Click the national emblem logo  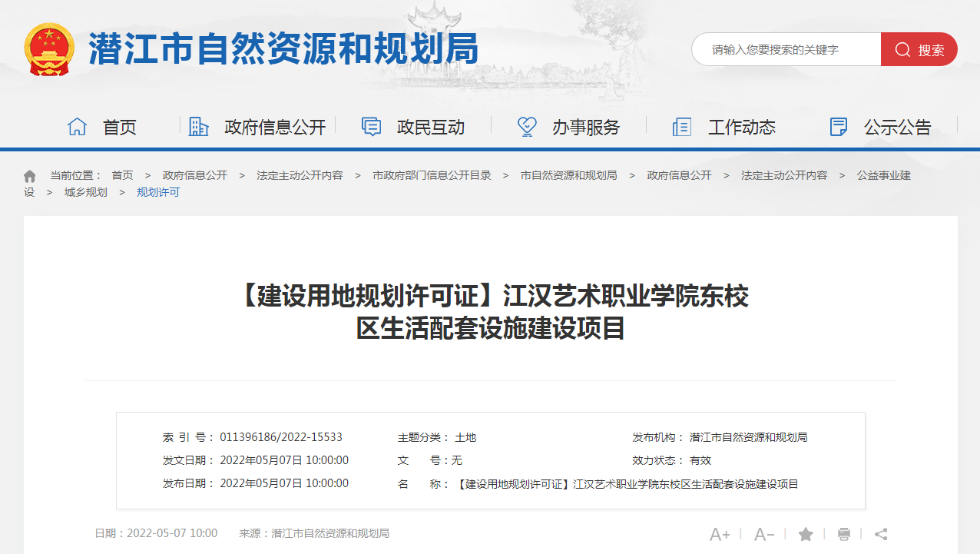pos(50,49)
